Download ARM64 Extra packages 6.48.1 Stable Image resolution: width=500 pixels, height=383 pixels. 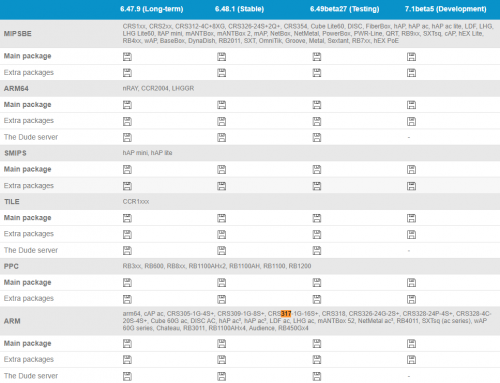(x=222, y=121)
